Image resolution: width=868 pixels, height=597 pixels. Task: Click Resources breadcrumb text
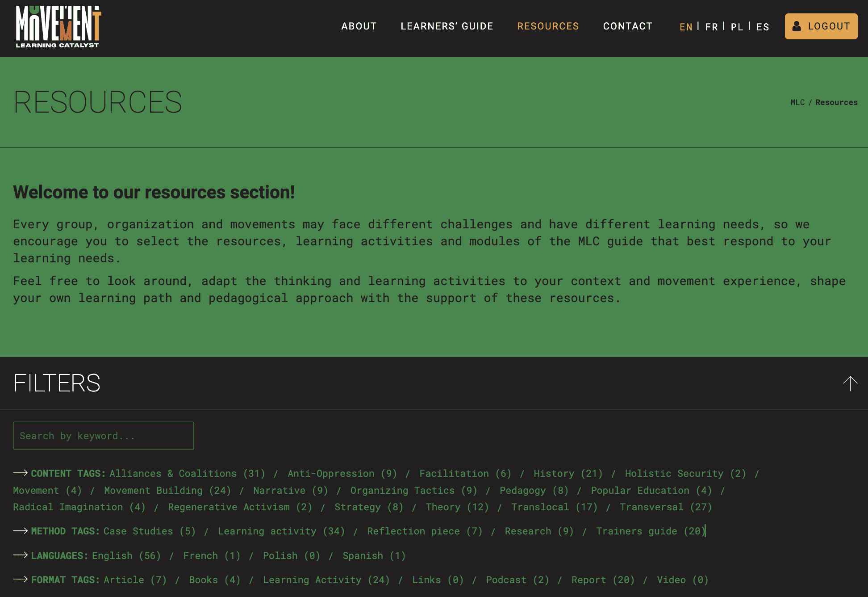point(836,102)
